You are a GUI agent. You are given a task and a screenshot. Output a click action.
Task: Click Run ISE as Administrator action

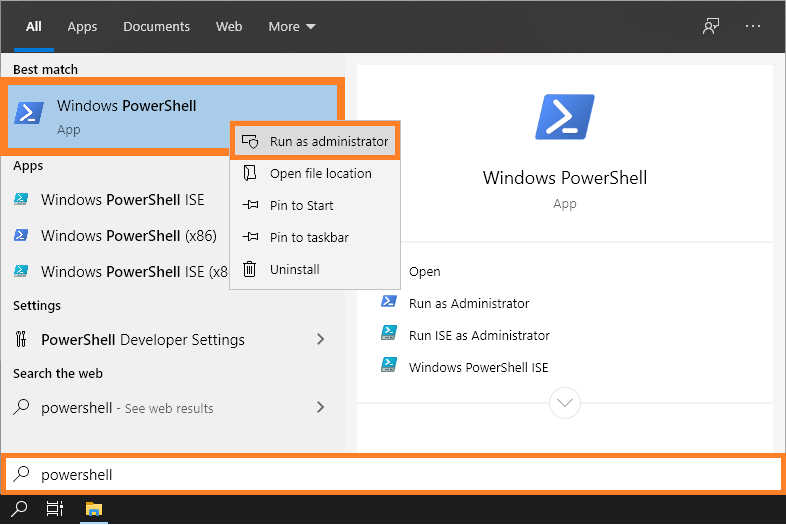point(479,335)
